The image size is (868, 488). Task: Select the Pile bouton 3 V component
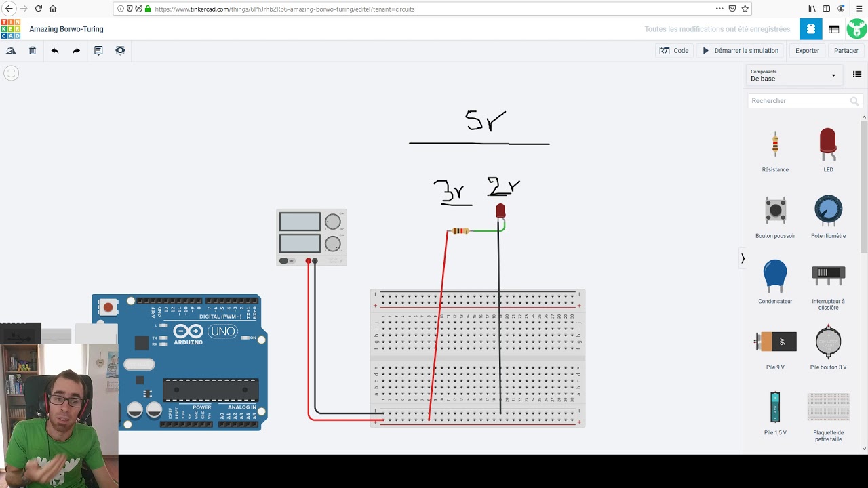click(x=828, y=348)
